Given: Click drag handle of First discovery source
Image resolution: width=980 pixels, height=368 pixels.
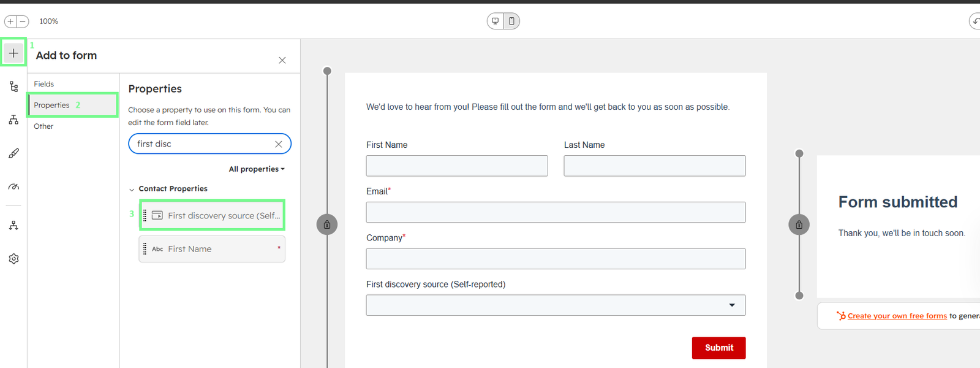Looking at the screenshot, I should 145,216.
